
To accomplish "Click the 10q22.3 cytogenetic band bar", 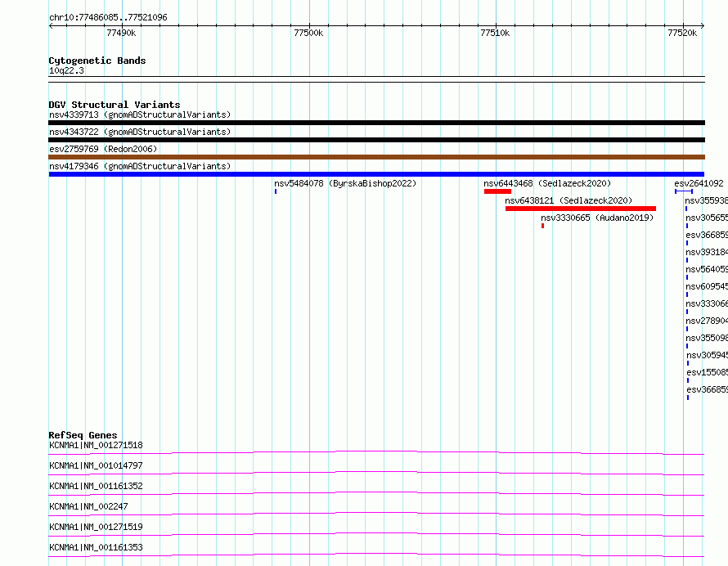I will [x=376, y=79].
